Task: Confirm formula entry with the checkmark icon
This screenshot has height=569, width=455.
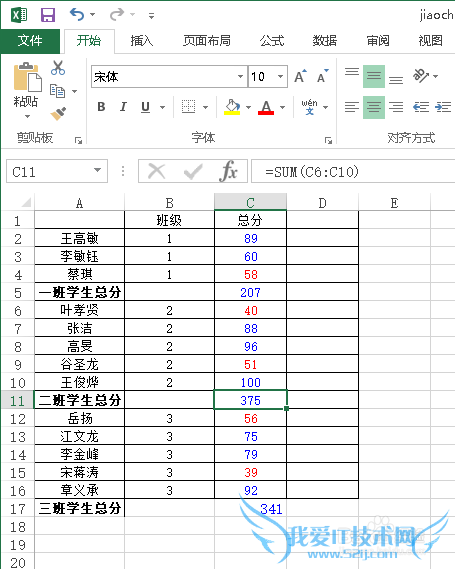Action: pyautogui.click(x=193, y=171)
